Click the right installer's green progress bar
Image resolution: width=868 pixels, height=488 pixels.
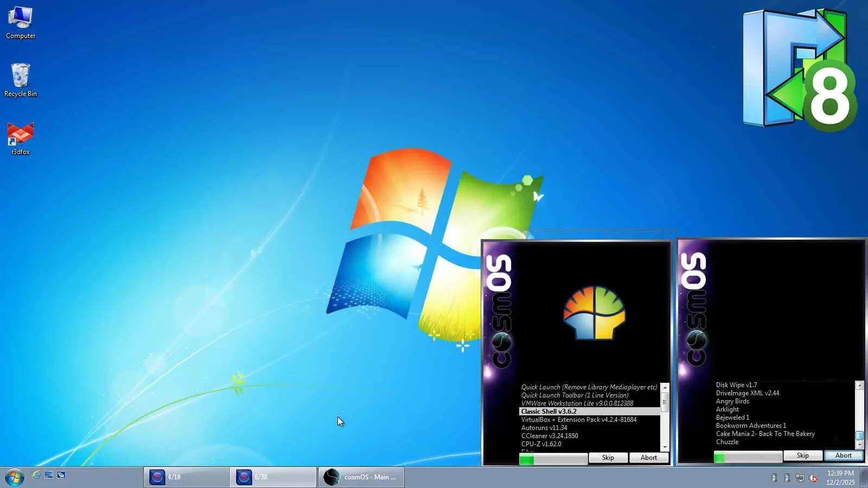pyautogui.click(x=748, y=458)
